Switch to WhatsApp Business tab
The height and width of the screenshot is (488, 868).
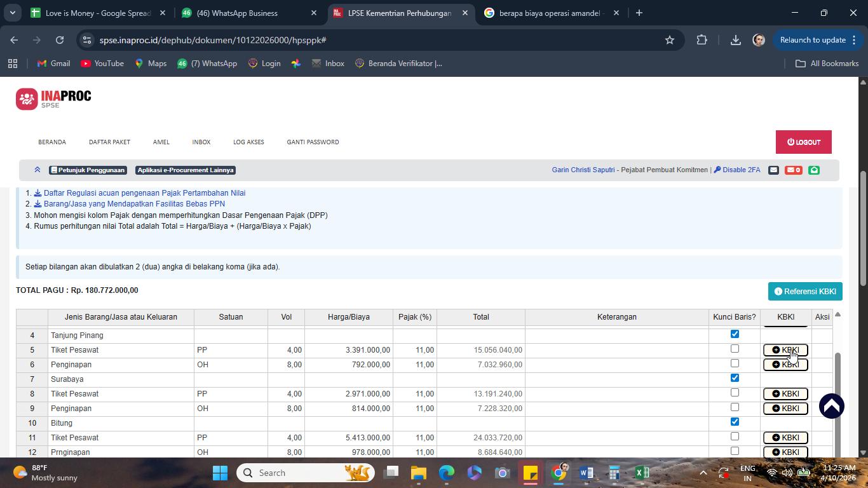(249, 13)
